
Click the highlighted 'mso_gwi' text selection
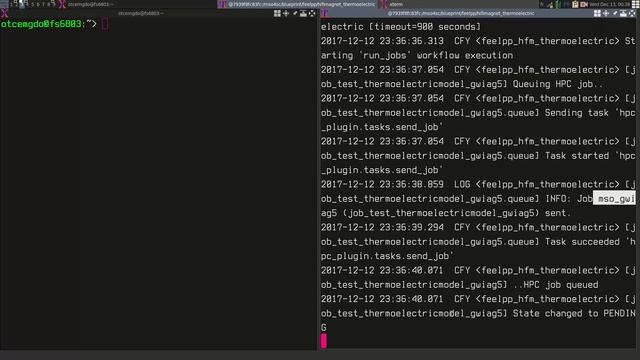click(614, 198)
